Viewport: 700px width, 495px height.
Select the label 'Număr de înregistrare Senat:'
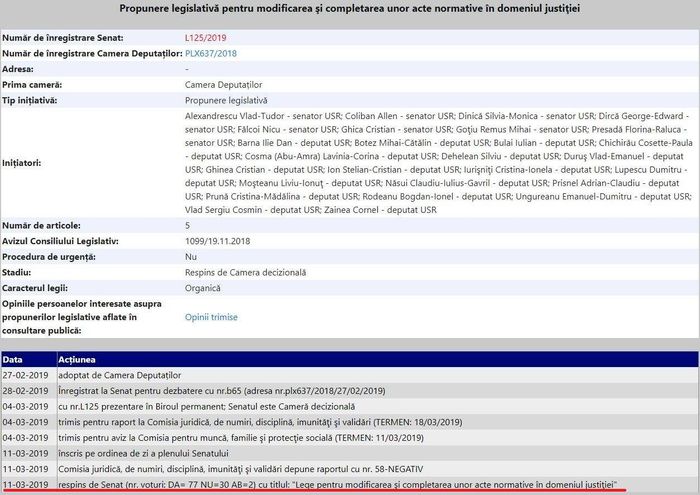click(62, 38)
